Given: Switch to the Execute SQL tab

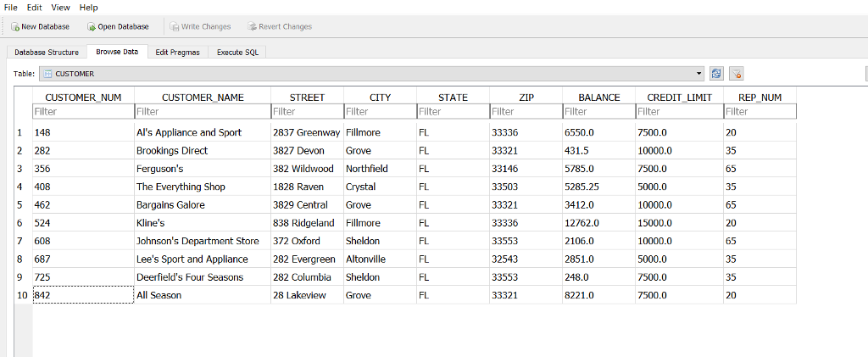Looking at the screenshot, I should click(x=237, y=52).
